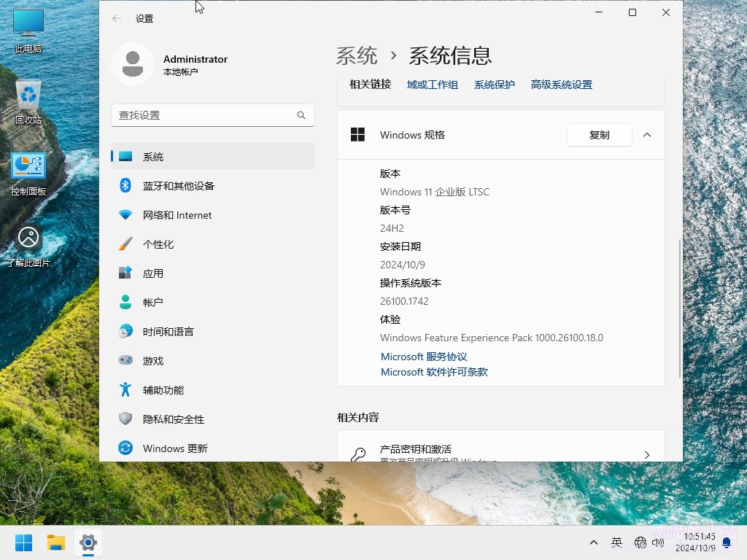Click the Windows Feature Experience Pack text
Image resolution: width=747 pixels, height=560 pixels.
click(492, 338)
